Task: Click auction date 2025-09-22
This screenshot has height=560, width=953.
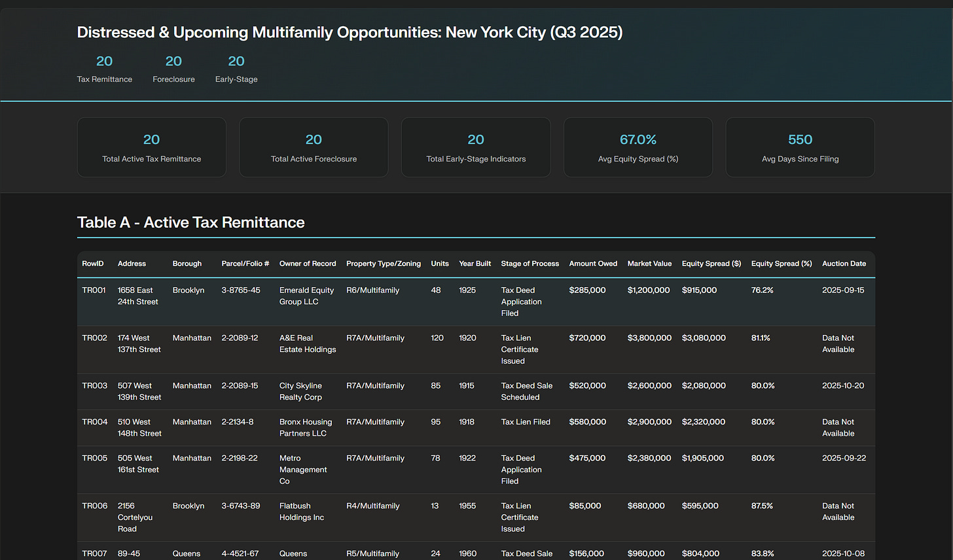Action: (x=844, y=458)
